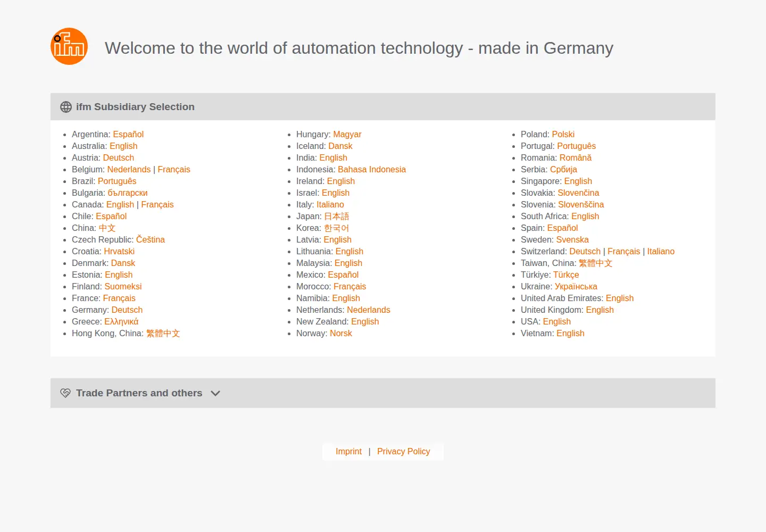Screen dimensions: 766x532
Task: Select English for Australia
Action: tap(123, 146)
